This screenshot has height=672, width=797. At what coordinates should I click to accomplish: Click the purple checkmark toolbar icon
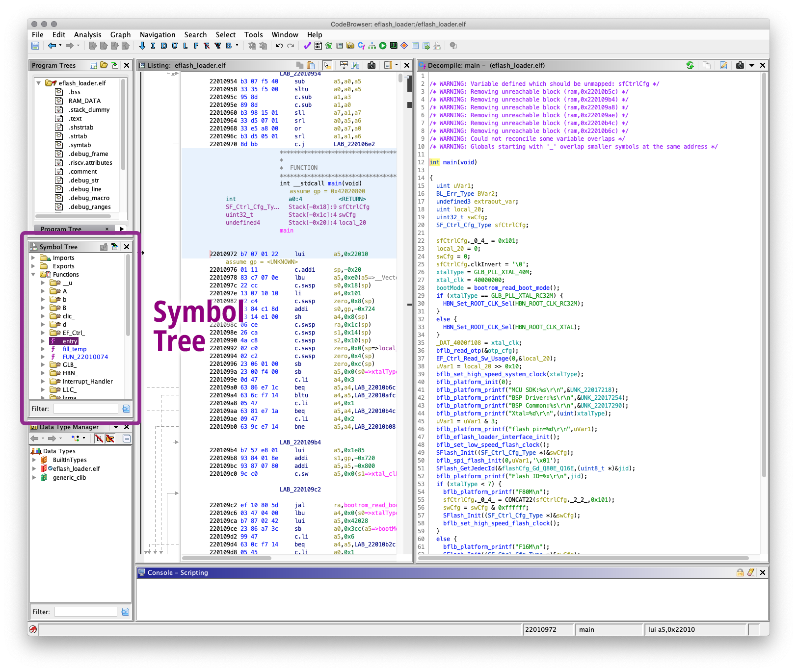tap(307, 46)
